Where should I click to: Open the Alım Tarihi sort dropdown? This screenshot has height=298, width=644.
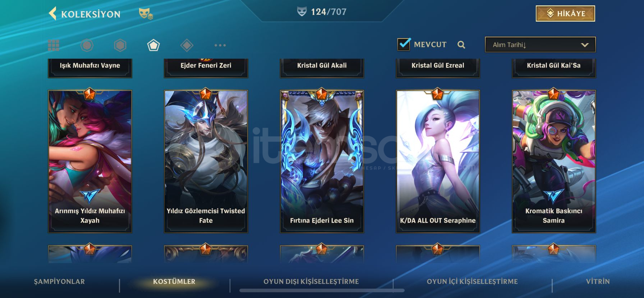click(540, 45)
